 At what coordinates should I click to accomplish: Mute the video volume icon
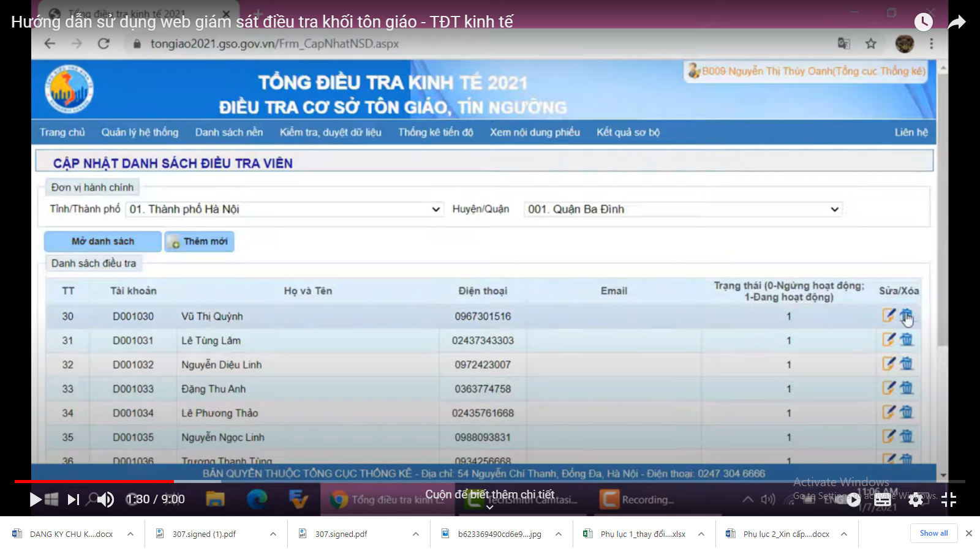pos(105,500)
